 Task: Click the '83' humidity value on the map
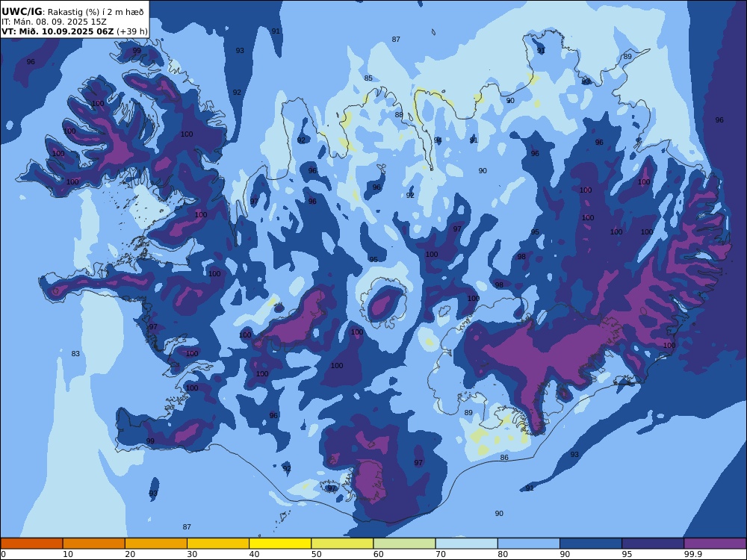[75, 354]
